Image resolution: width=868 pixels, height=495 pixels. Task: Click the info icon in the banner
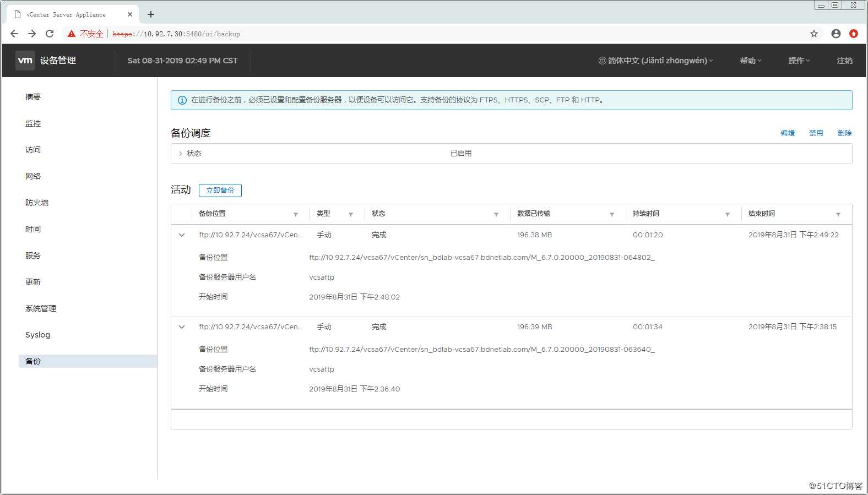pos(182,100)
